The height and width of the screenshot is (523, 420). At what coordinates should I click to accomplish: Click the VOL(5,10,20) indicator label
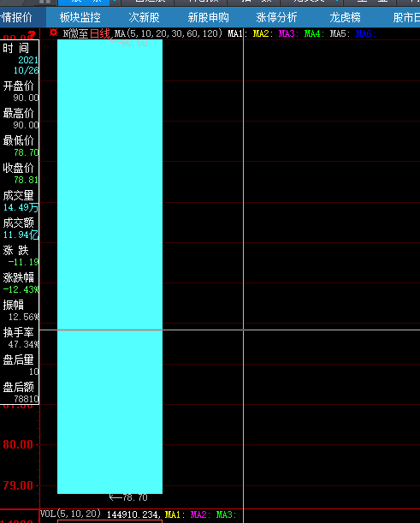pyautogui.click(x=70, y=514)
